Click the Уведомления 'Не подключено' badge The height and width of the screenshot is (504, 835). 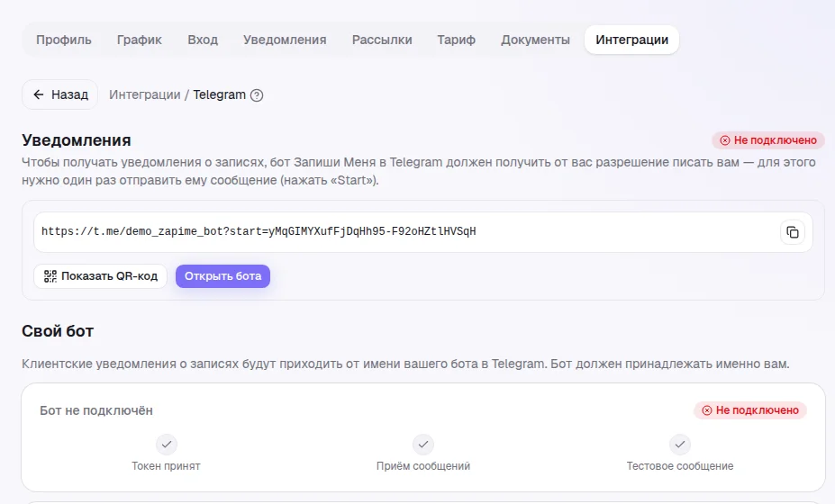coord(768,140)
